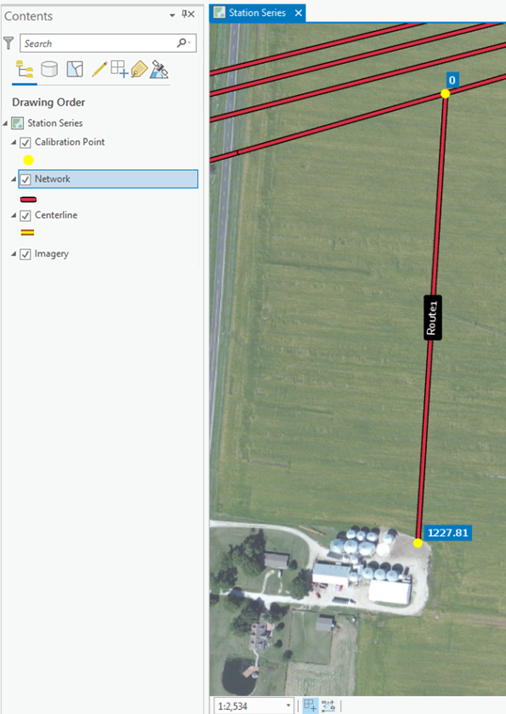This screenshot has height=714, width=506.
Task: Select List By Data Source icon
Action: (x=49, y=70)
